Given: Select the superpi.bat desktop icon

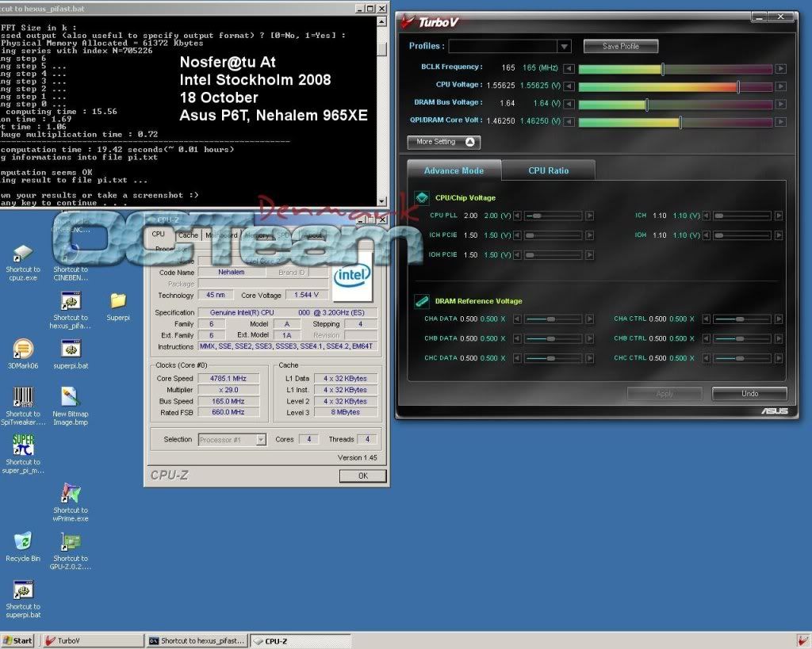Looking at the screenshot, I should pyautogui.click(x=71, y=354).
